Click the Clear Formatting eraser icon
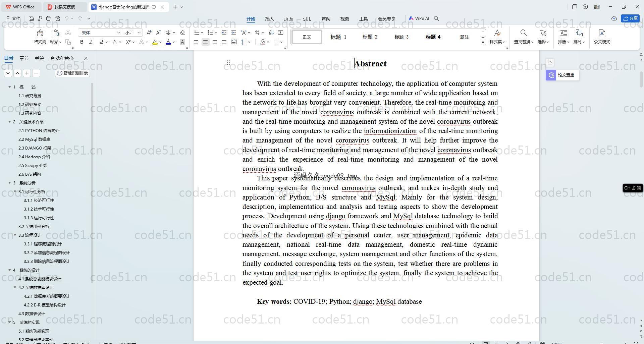Image resolution: width=644 pixels, height=344 pixels. tap(182, 33)
